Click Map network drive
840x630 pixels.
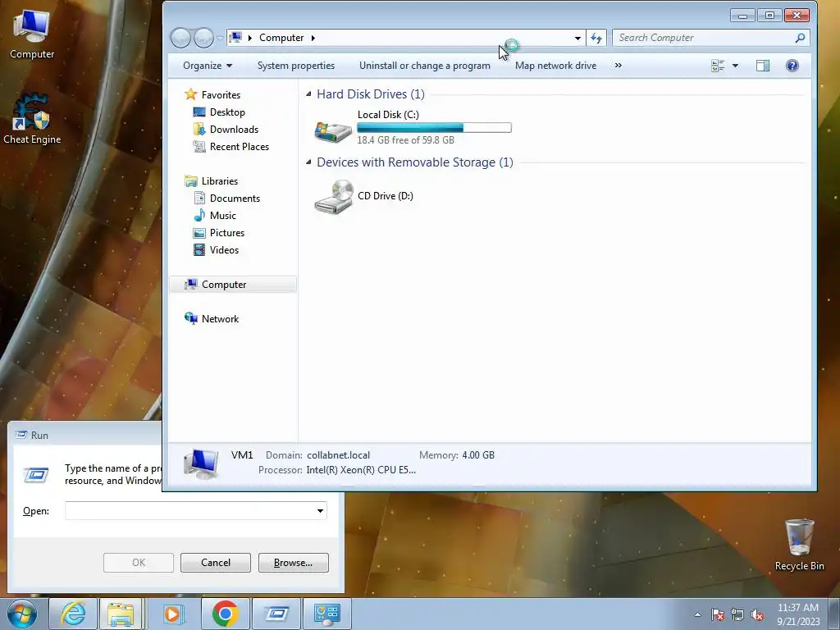coord(555,66)
